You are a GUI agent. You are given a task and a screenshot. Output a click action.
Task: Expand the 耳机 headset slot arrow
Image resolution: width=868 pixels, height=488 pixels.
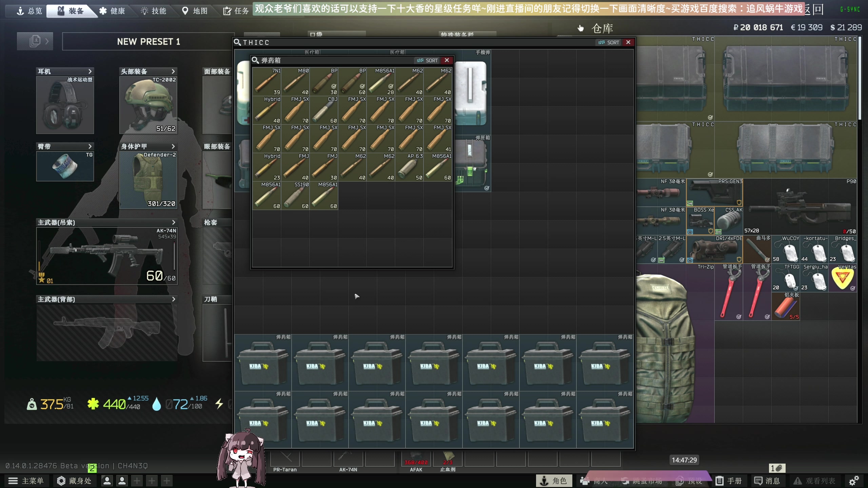[90, 71]
